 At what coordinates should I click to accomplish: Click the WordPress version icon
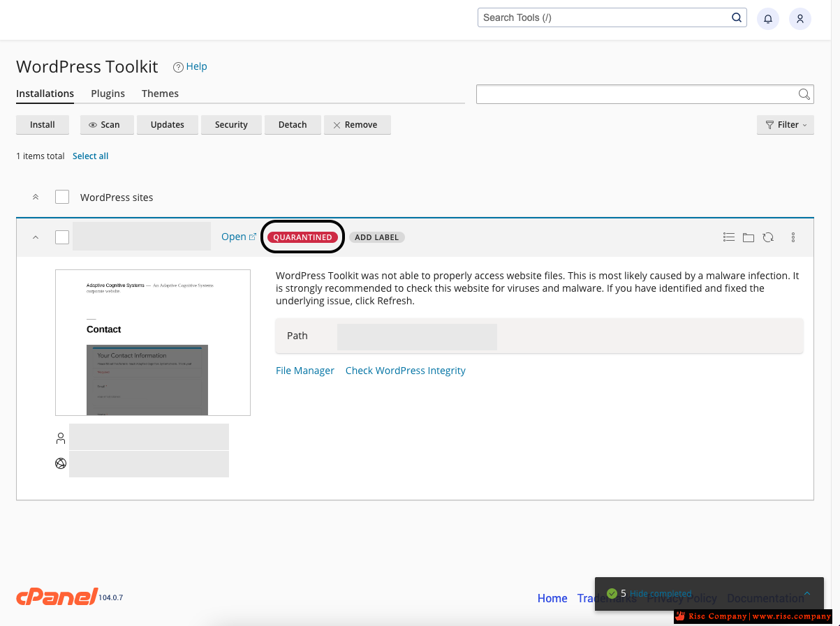coord(61,463)
